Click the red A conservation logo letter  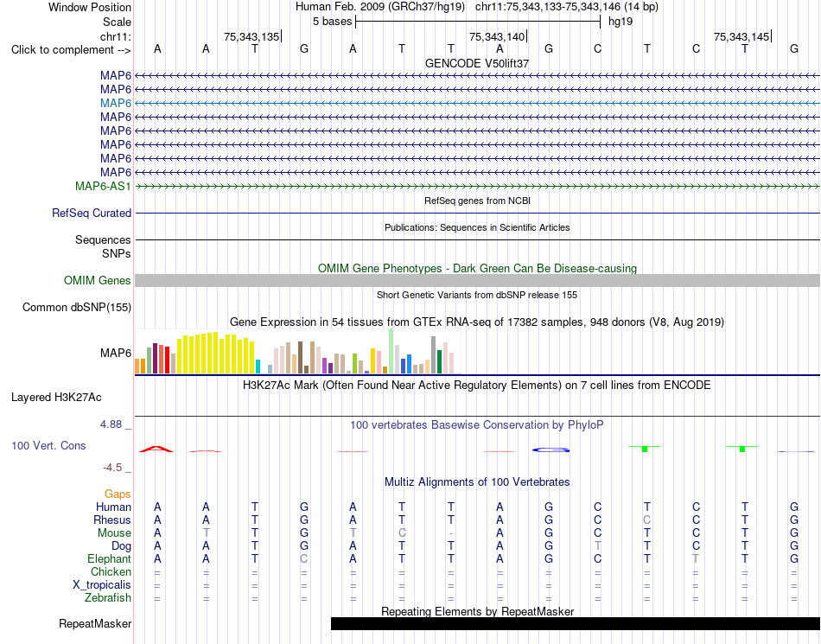pyautogui.click(x=156, y=449)
